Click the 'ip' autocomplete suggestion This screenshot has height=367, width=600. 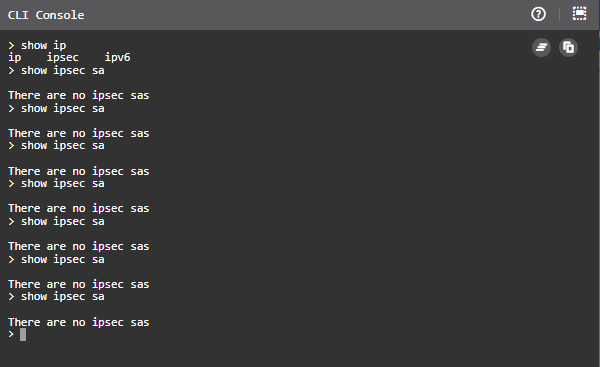click(x=15, y=57)
